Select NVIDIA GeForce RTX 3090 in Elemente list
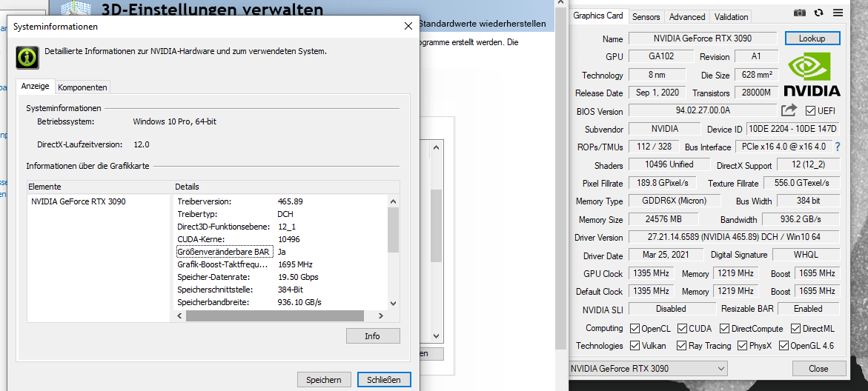This screenshot has width=868, height=391. point(79,201)
